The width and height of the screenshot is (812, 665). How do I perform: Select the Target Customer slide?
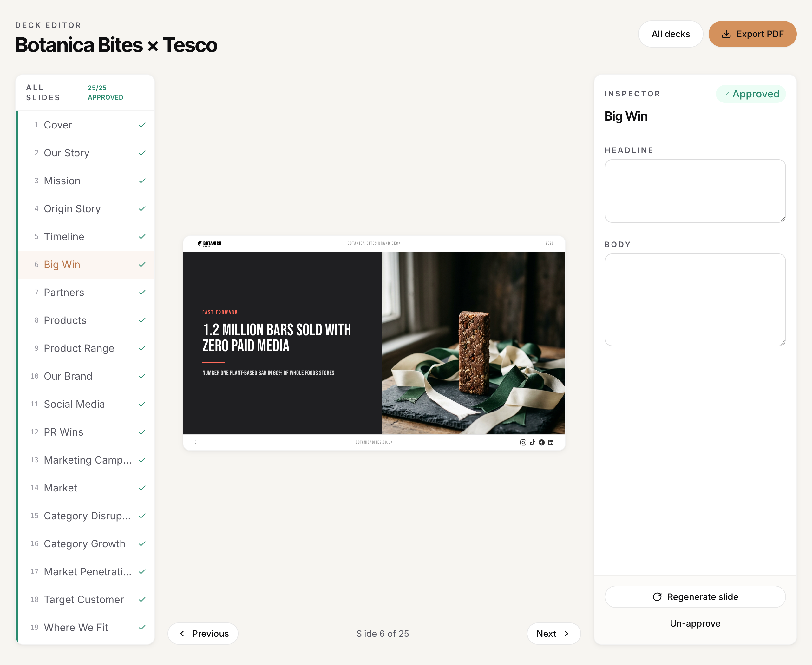tap(86, 600)
